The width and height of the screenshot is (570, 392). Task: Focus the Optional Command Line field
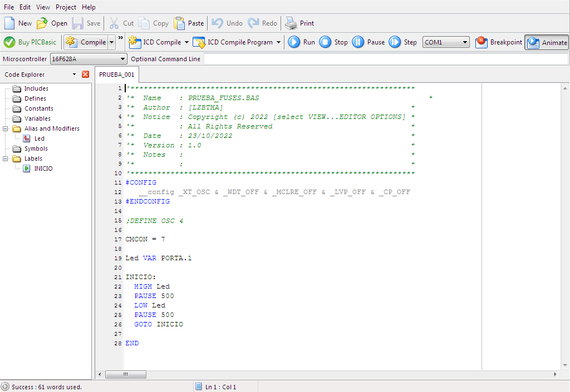(386, 59)
